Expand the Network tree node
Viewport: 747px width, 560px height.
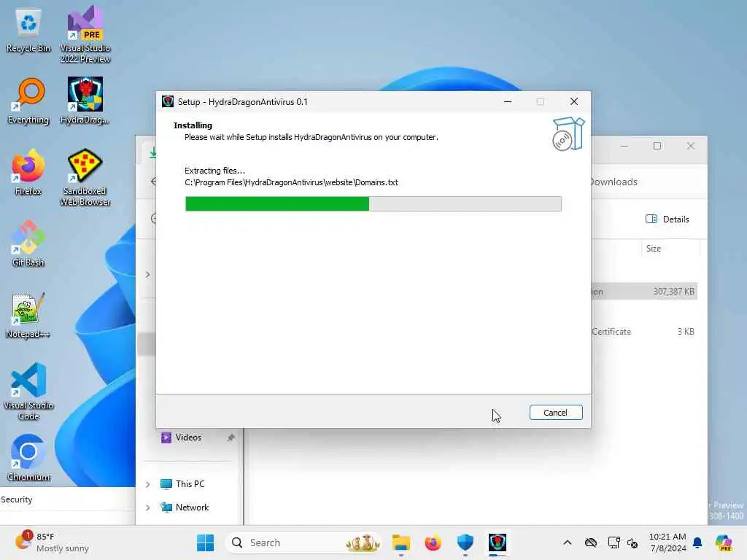tap(147, 507)
